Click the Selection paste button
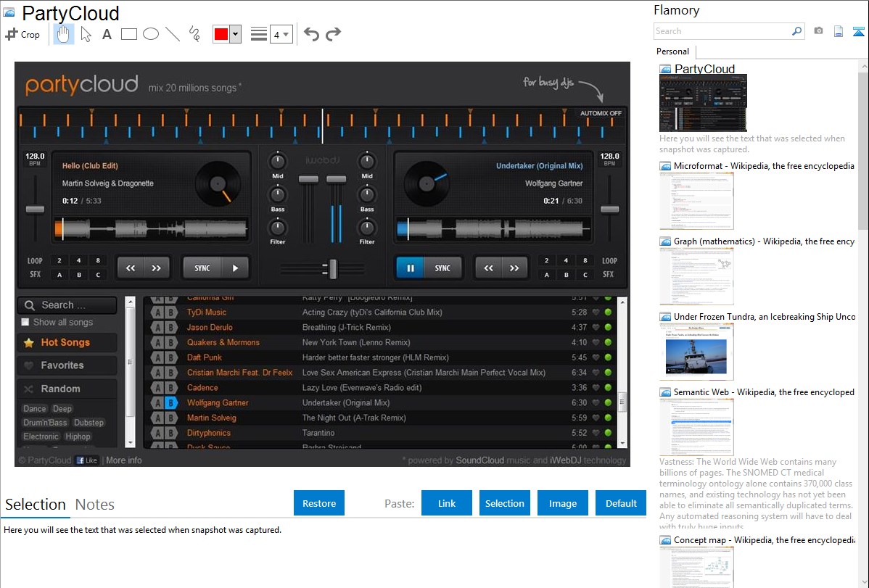Viewport: 869px width, 588px height. [x=505, y=503]
